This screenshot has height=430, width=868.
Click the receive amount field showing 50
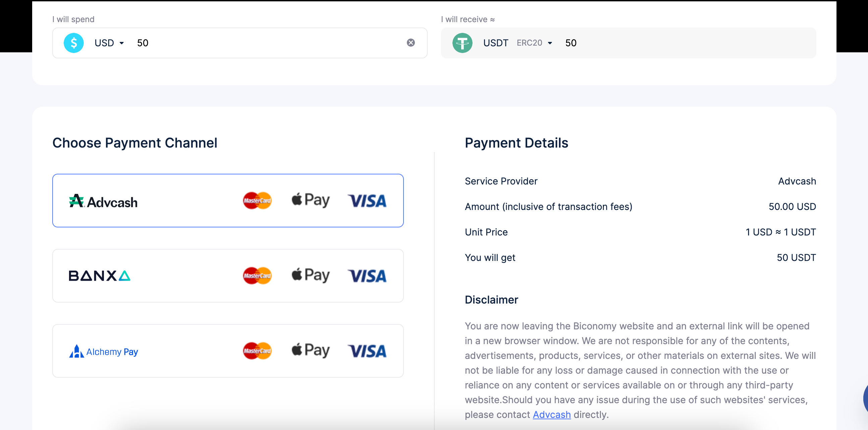click(x=571, y=43)
